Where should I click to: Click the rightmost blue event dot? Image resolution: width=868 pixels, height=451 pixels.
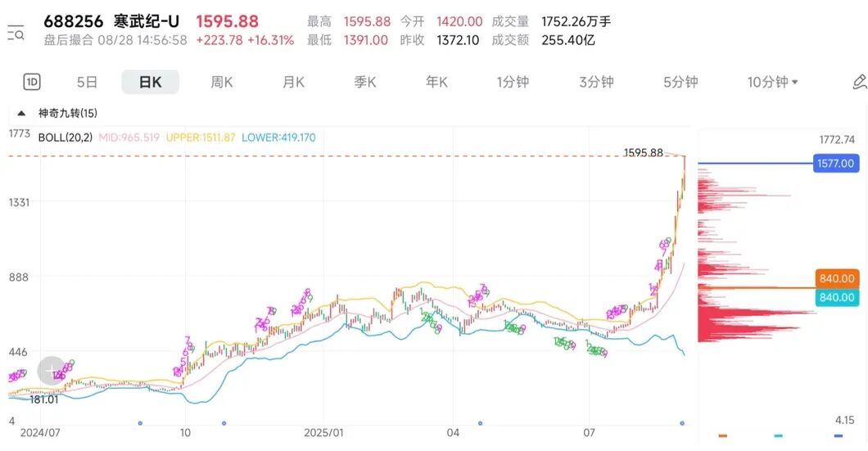click(682, 423)
